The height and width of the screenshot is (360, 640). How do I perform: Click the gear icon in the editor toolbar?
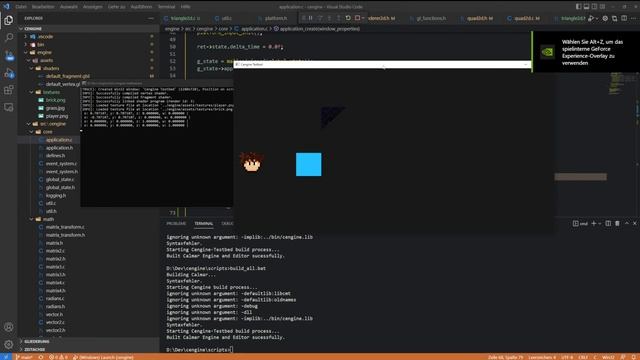tap(605, 18)
